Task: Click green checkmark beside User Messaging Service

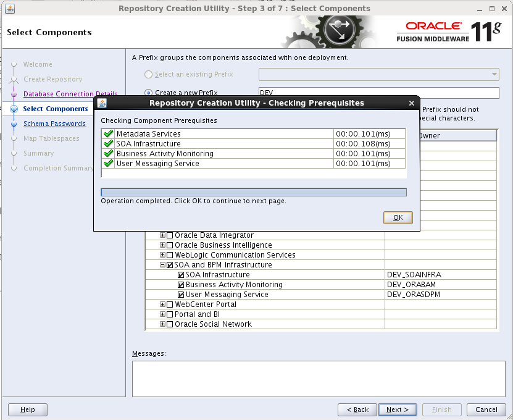Action: tap(109, 164)
